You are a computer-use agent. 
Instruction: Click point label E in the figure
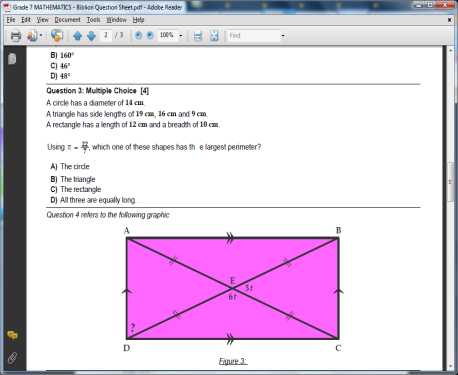pos(233,281)
